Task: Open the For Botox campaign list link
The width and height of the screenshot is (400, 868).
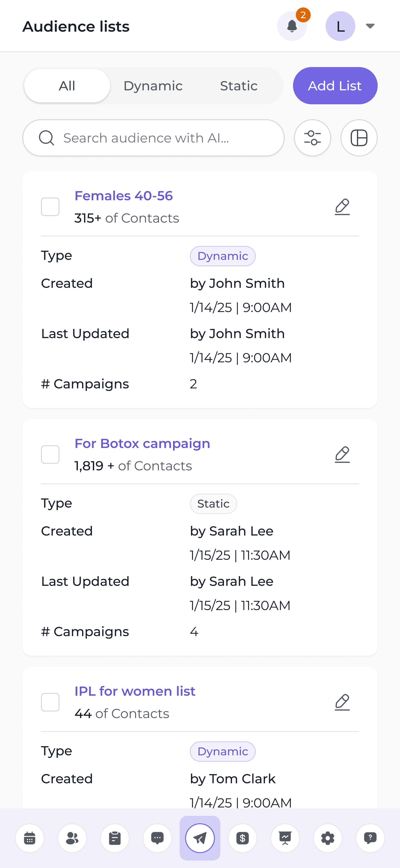Action: (142, 444)
